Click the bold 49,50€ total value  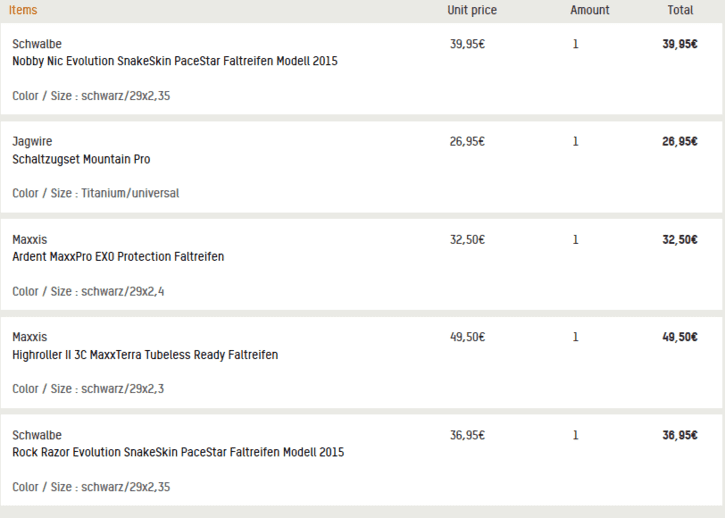tap(680, 337)
